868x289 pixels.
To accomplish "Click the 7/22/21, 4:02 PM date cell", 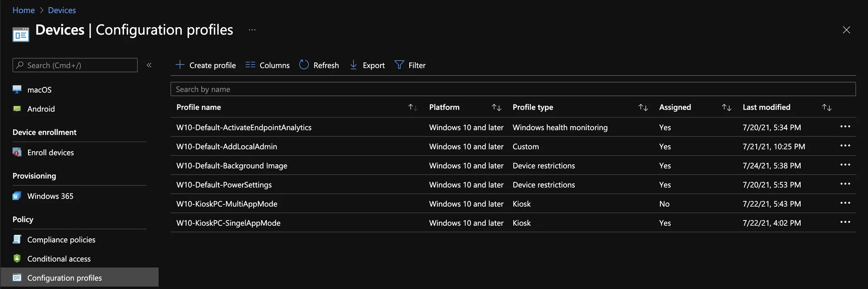I will (772, 223).
